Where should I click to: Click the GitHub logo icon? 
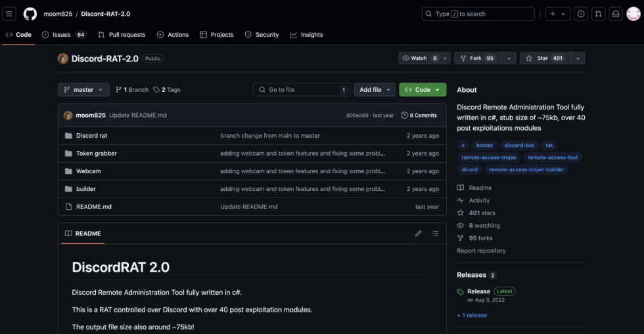pos(30,14)
